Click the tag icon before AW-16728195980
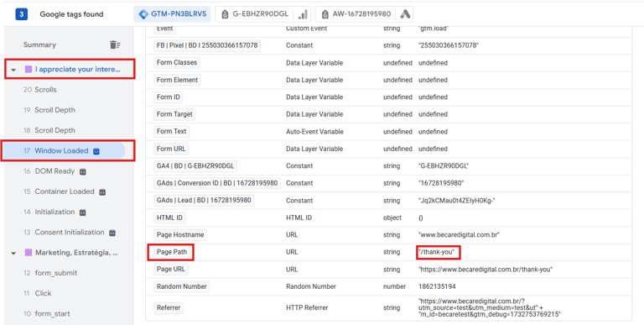 pos(325,14)
